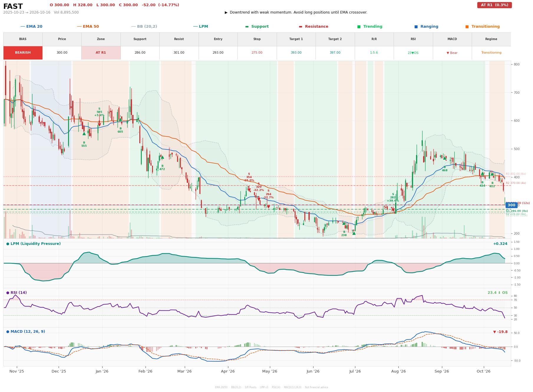The width and height of the screenshot is (533, 392).
Task: Click the Stop value 275.00
Action: [257, 53]
